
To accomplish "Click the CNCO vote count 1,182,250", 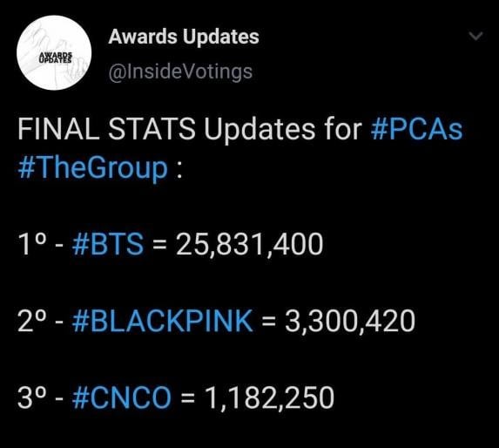I will tap(269, 398).
